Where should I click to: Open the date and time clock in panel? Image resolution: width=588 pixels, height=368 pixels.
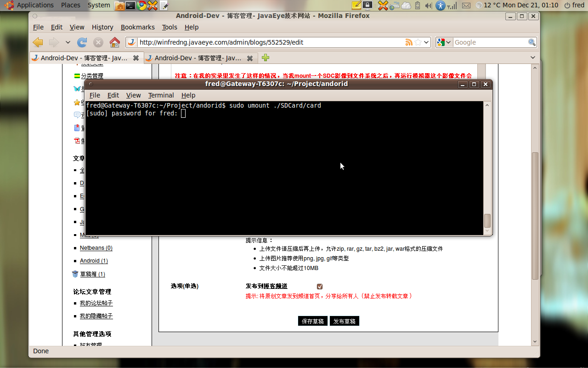coord(531,6)
